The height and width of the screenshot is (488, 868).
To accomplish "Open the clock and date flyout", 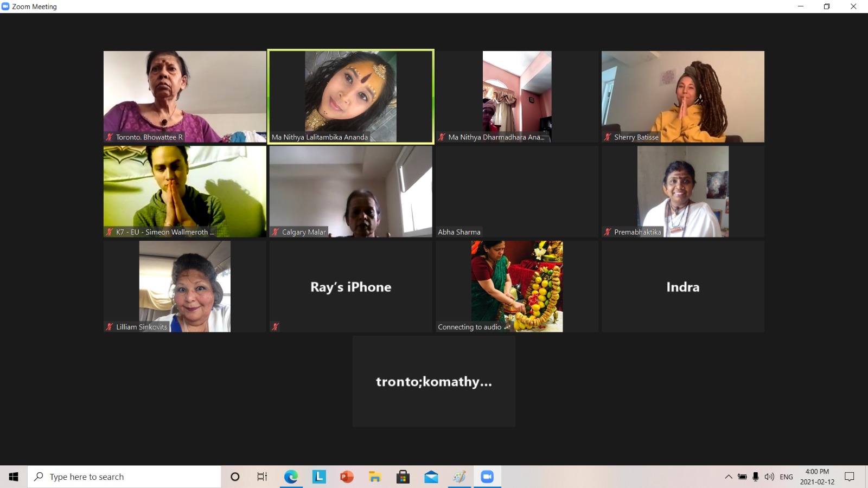I will [817, 477].
